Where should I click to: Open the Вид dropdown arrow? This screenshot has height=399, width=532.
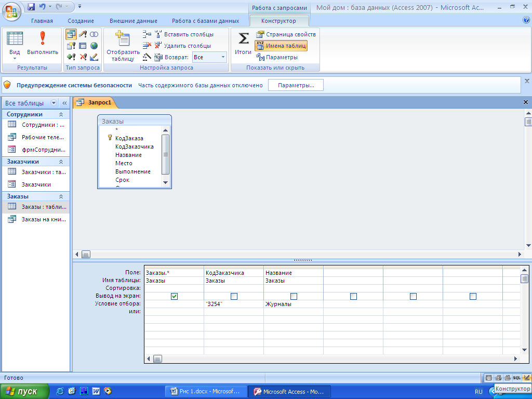coord(15,59)
